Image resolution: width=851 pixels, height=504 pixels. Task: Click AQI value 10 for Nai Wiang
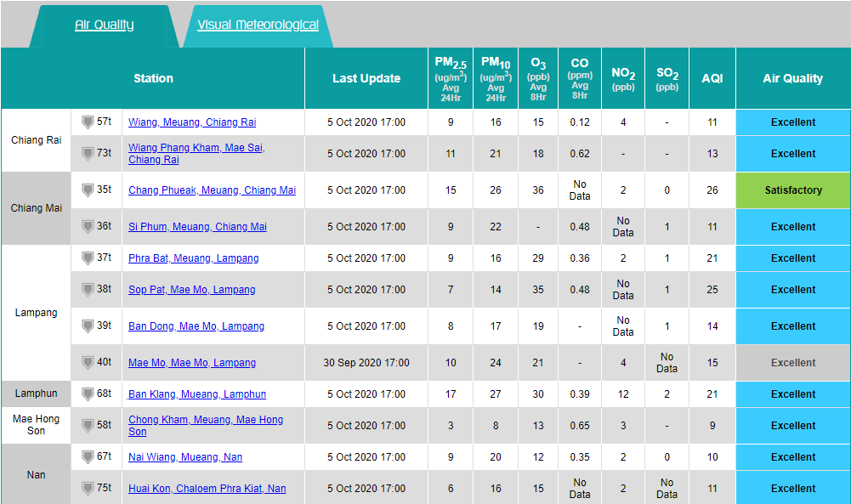click(x=712, y=456)
